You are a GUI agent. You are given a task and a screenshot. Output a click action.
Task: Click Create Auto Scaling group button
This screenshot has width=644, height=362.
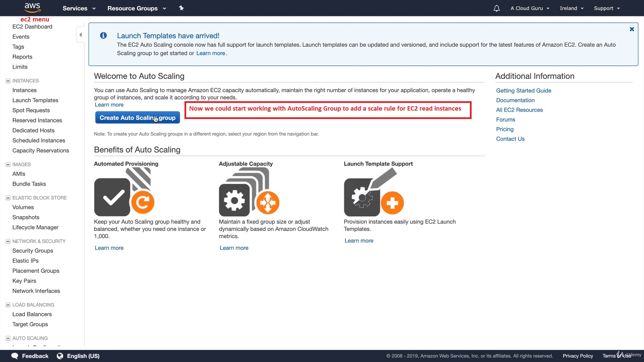click(x=137, y=118)
